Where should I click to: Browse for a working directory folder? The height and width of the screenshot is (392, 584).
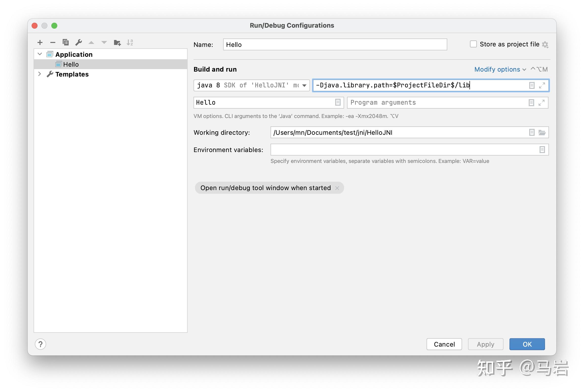point(543,133)
